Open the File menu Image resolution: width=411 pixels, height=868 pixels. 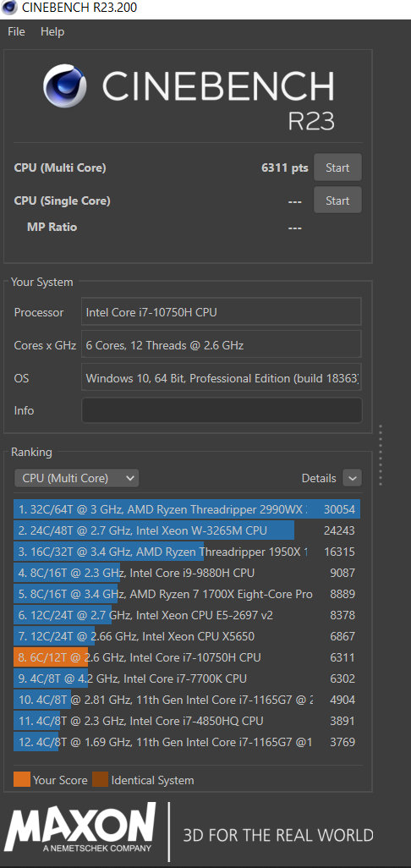[x=16, y=31]
